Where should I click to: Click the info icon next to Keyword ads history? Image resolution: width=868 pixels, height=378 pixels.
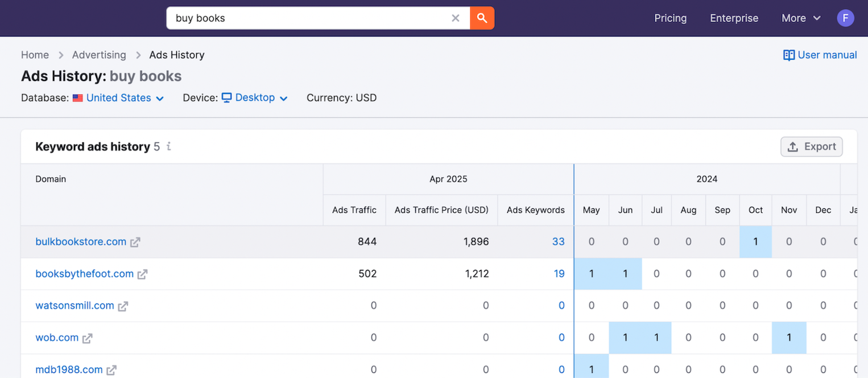coord(168,147)
